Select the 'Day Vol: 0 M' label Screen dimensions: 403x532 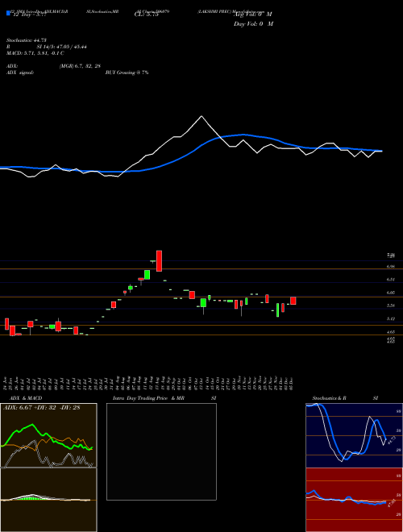(253, 23)
